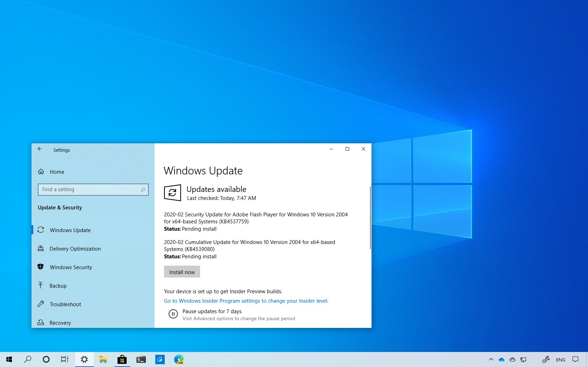Viewport: 588px width, 367px height.
Task: Open the Start menu
Action: point(8,359)
